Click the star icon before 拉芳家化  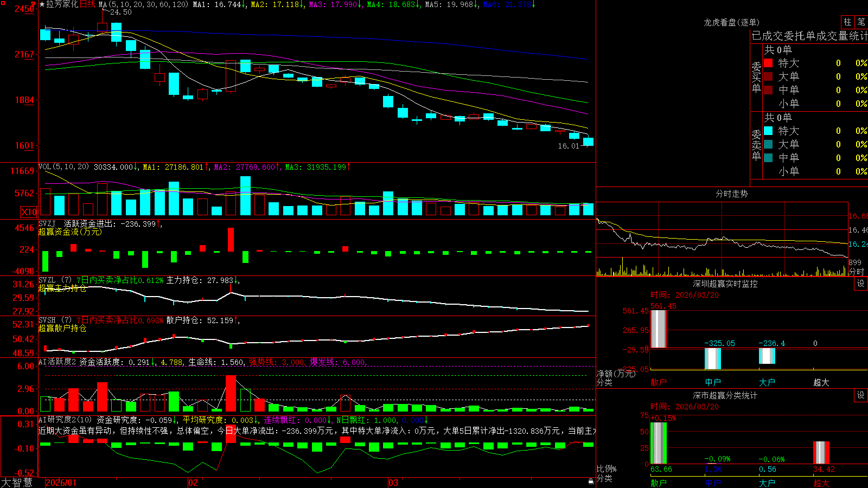click(x=42, y=4)
